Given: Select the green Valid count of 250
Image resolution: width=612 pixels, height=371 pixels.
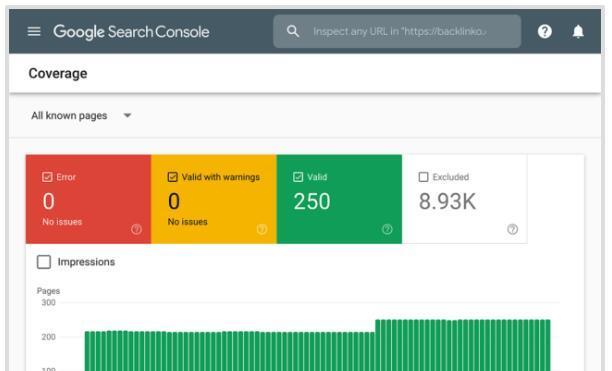Looking at the screenshot, I should point(312,201).
